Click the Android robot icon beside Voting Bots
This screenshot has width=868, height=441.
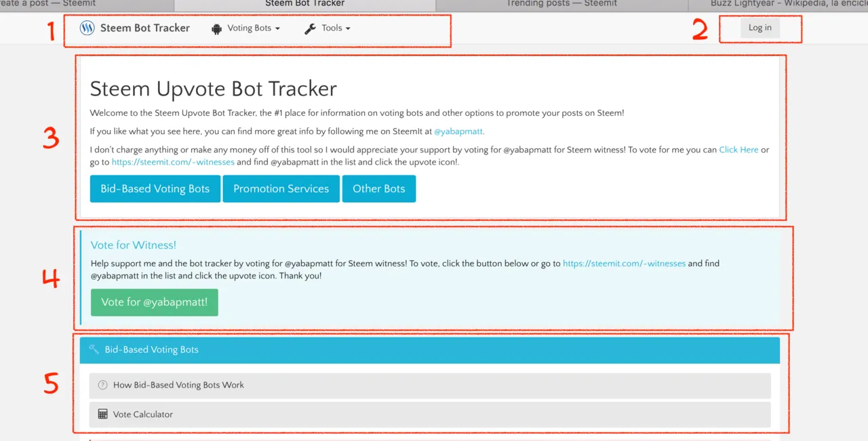pos(216,28)
